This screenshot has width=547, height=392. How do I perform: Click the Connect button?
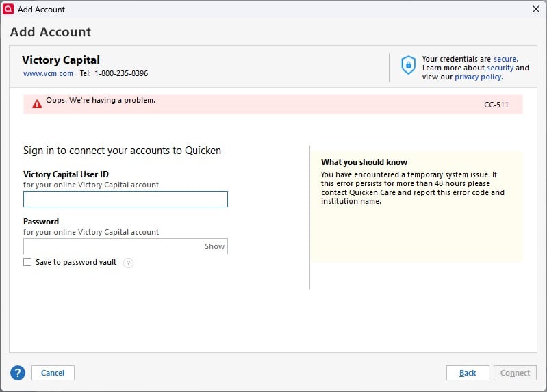point(515,373)
